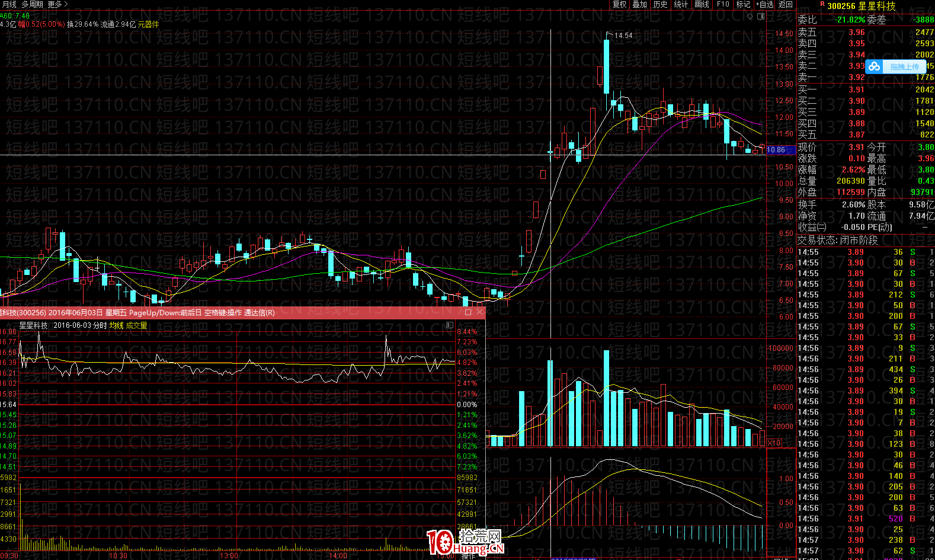The height and width of the screenshot is (560, 935).
Task: Maximize the intraday popup window
Action: click(468, 312)
